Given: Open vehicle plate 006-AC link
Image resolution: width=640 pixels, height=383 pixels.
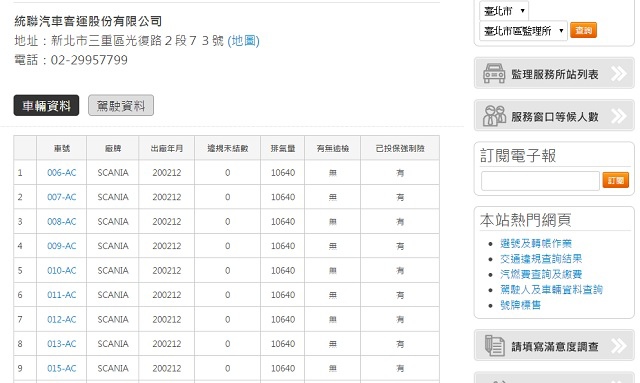Looking at the screenshot, I should 62,173.
